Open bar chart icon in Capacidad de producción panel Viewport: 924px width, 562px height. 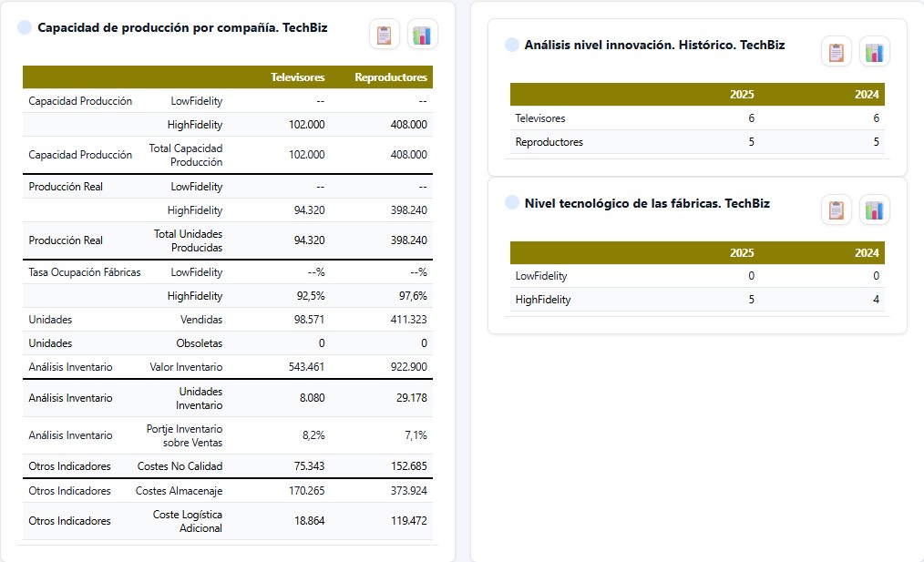[422, 35]
